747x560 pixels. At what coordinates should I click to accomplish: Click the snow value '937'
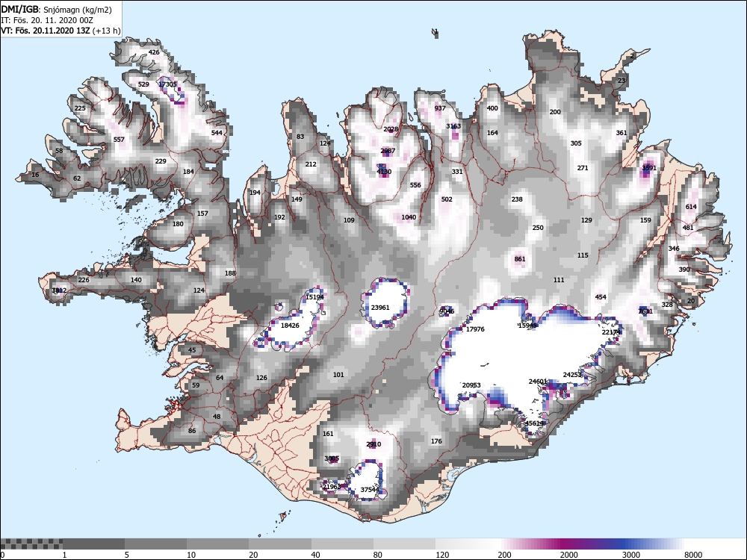click(x=440, y=108)
